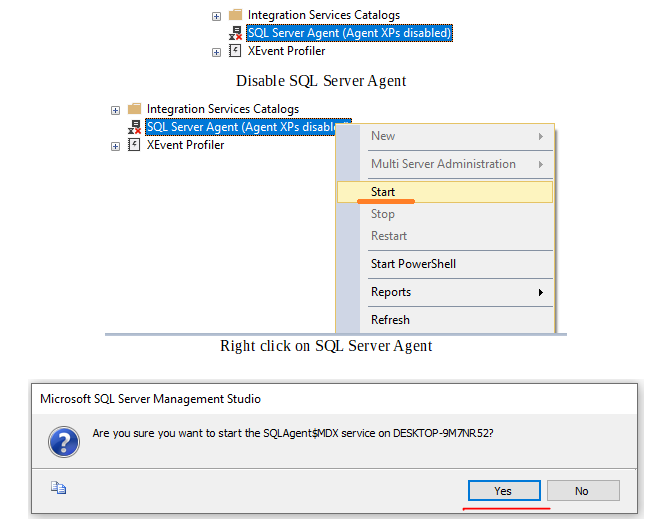Expand lower XEvent Profiler node
Image resolution: width=659 pixels, height=520 pixels.
115,146
